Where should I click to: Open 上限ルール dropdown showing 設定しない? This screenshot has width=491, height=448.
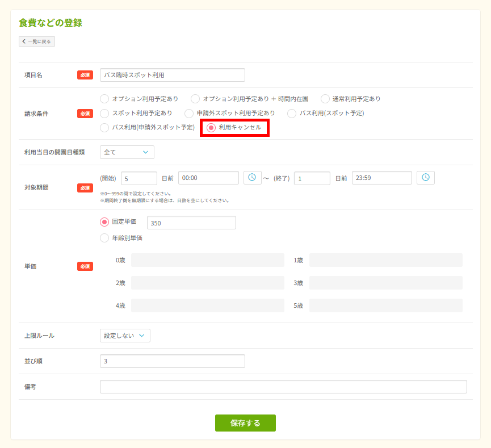(125, 336)
